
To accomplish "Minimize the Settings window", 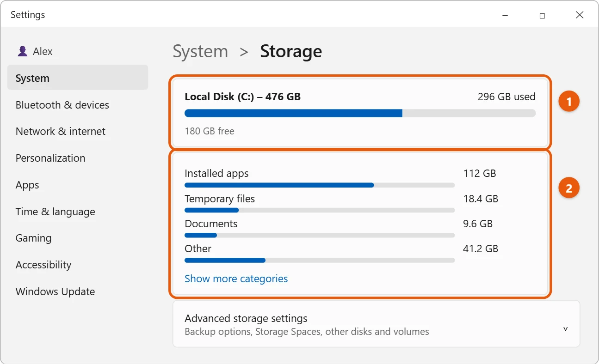I will (505, 15).
